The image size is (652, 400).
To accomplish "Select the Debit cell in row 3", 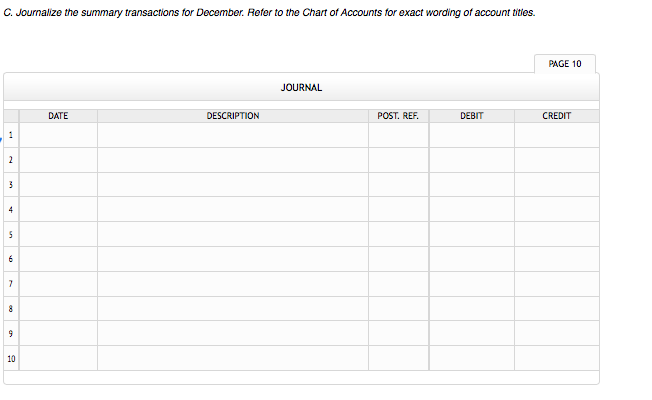I will tap(472, 185).
